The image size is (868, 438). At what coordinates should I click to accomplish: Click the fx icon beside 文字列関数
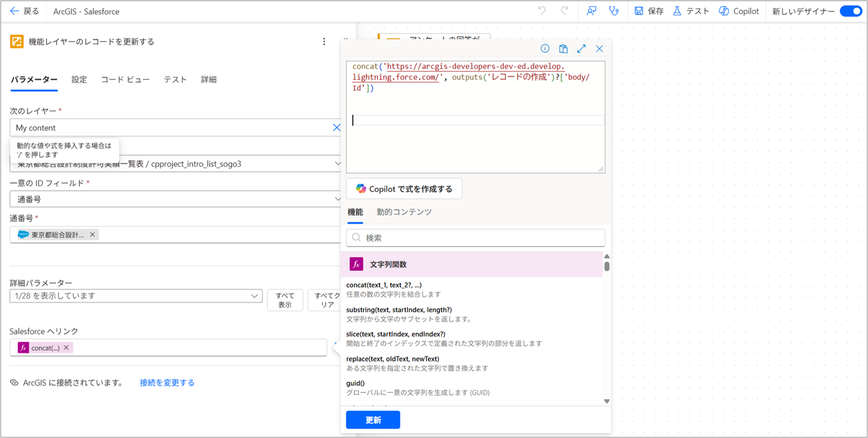click(356, 264)
